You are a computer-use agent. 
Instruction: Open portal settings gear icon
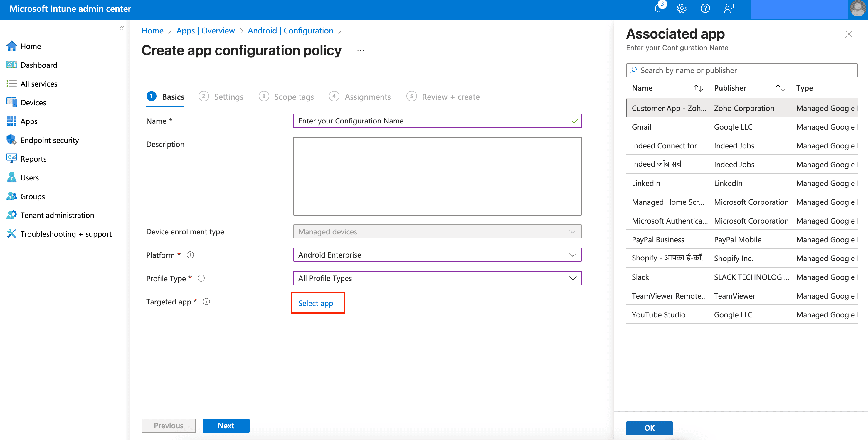[x=681, y=9]
